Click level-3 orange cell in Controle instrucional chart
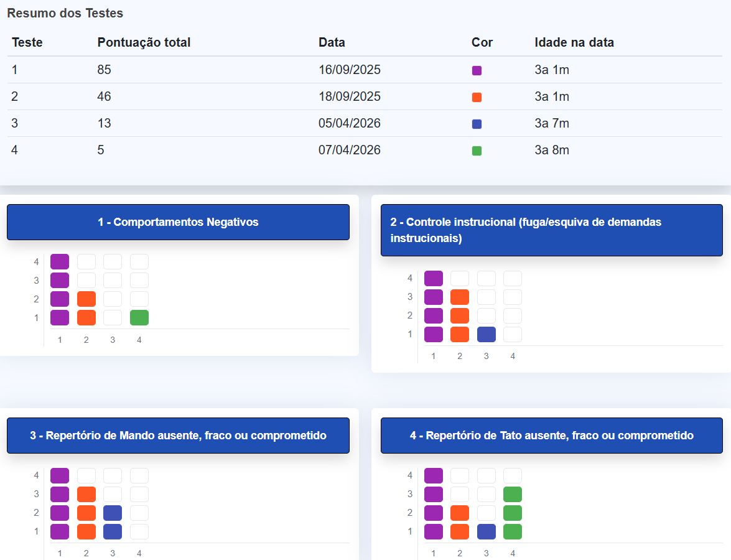This screenshot has height=560, width=731. (x=460, y=297)
